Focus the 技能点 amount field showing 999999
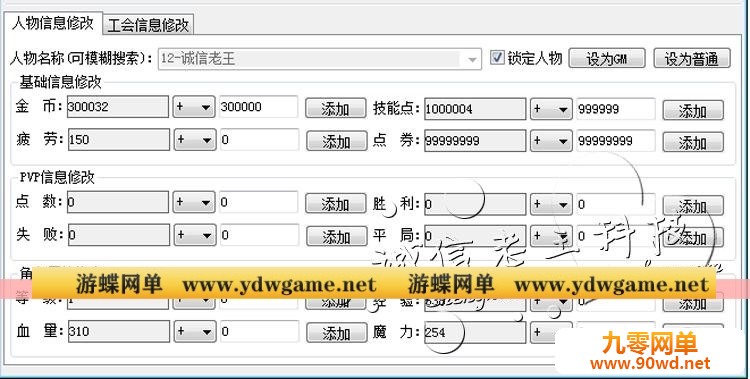This screenshot has height=379, width=750. 616,109
